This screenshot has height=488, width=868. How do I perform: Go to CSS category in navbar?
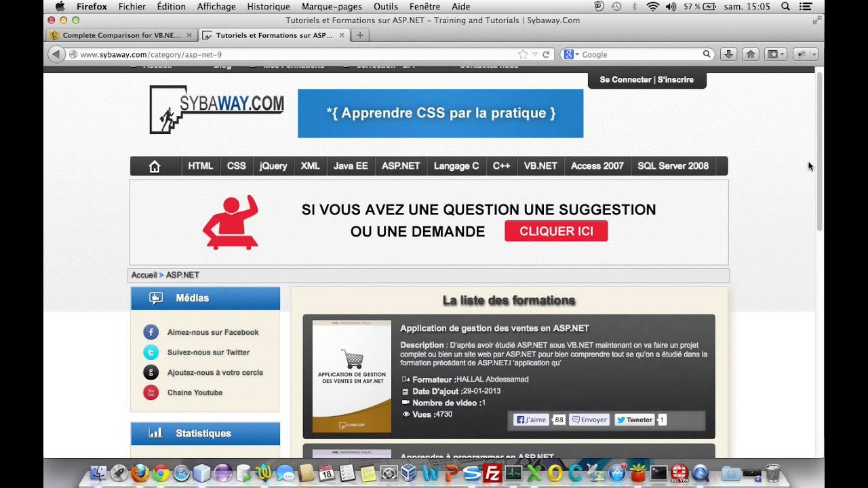237,166
